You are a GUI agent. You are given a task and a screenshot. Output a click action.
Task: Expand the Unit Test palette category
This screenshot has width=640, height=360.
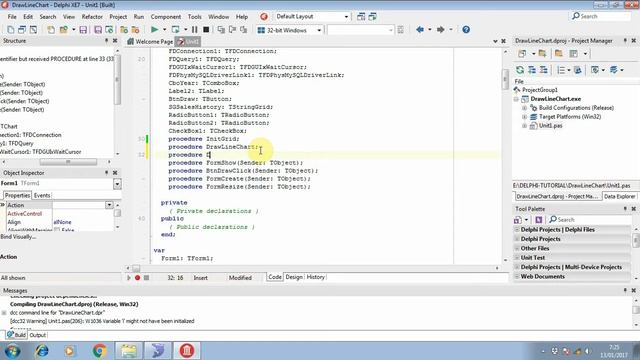click(x=517, y=258)
